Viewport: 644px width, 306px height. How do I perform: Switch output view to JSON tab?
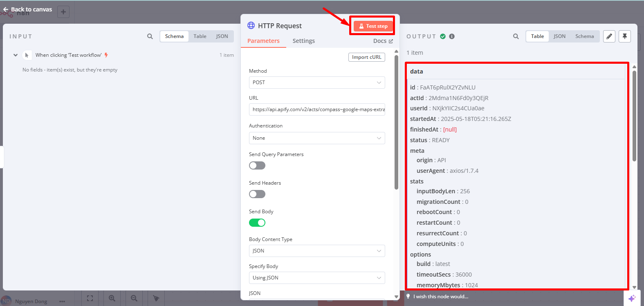[559, 36]
